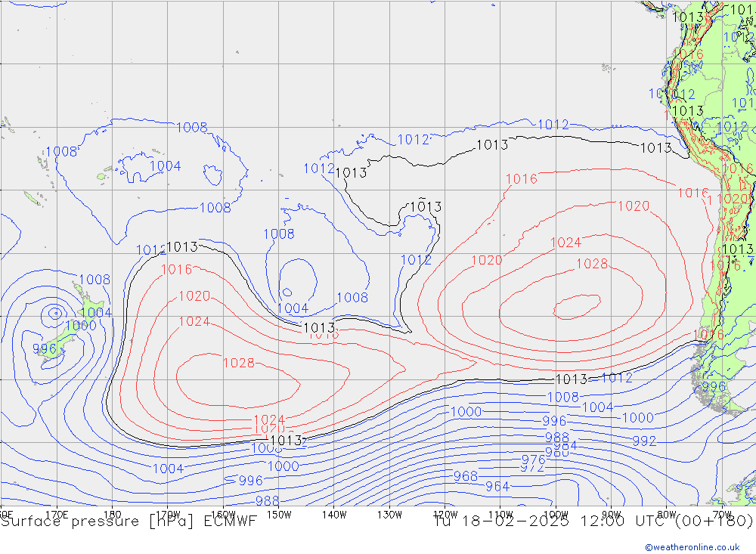Click the 90W longitude axis label
Screen dimensions: 756x554
[x=612, y=514]
